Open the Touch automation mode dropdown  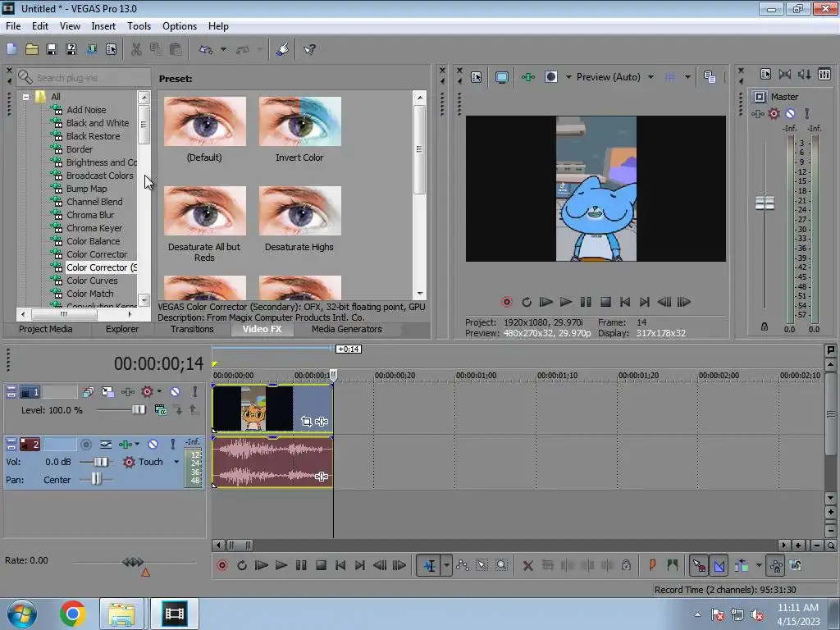click(x=176, y=462)
